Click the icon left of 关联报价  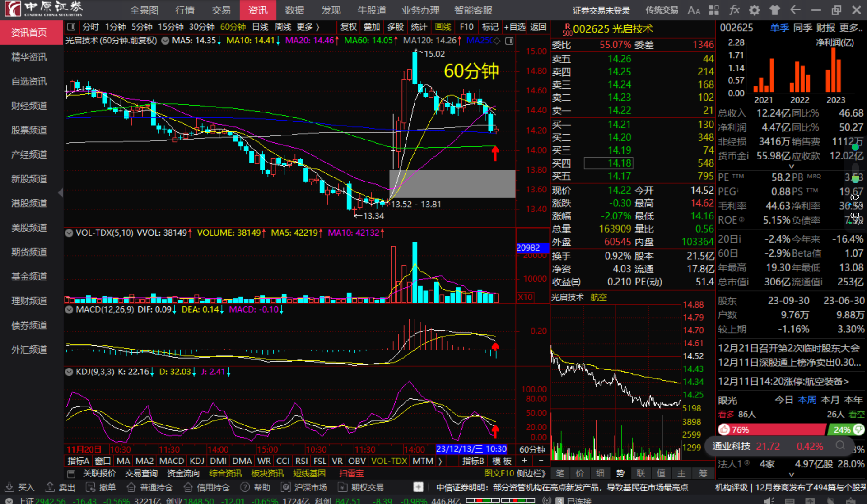pyautogui.click(x=71, y=474)
